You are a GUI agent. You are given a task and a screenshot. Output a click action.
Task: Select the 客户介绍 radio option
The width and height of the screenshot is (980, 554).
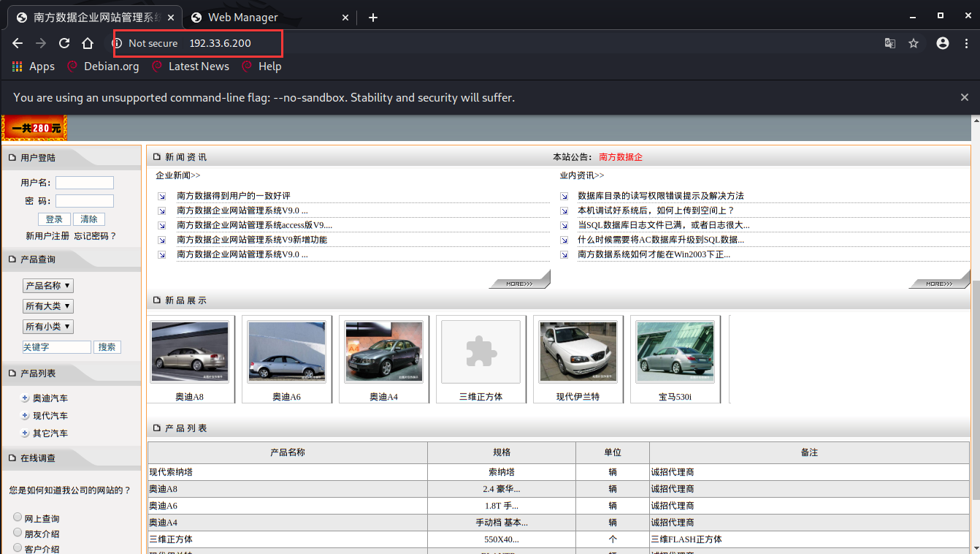[x=18, y=547]
